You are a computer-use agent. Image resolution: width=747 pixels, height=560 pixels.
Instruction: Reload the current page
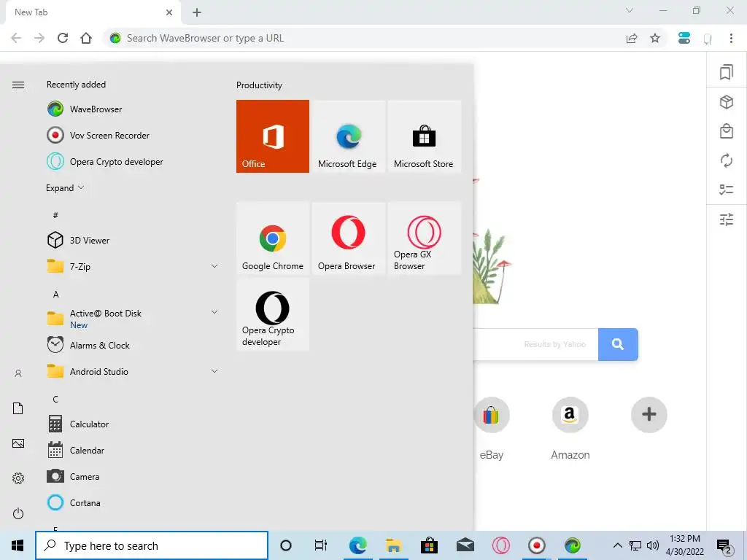click(63, 38)
